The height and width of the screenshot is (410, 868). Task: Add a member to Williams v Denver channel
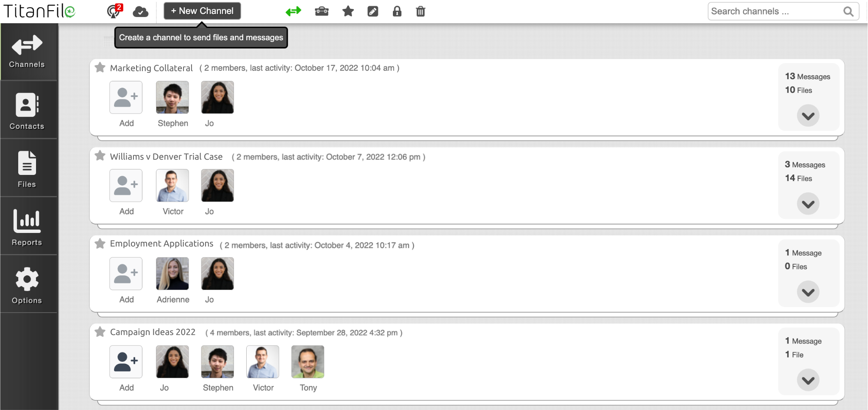click(126, 186)
